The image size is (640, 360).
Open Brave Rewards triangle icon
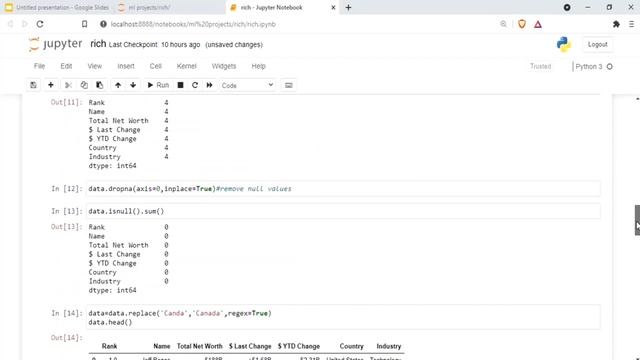click(538, 24)
